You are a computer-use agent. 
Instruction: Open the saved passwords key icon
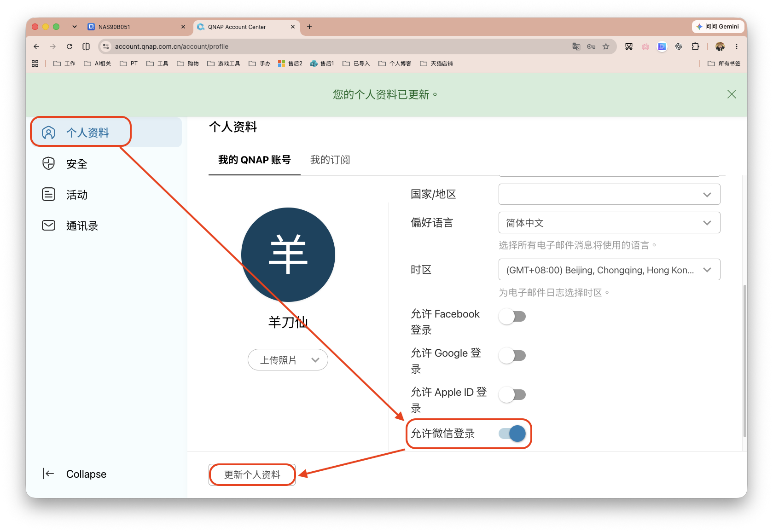tap(591, 46)
